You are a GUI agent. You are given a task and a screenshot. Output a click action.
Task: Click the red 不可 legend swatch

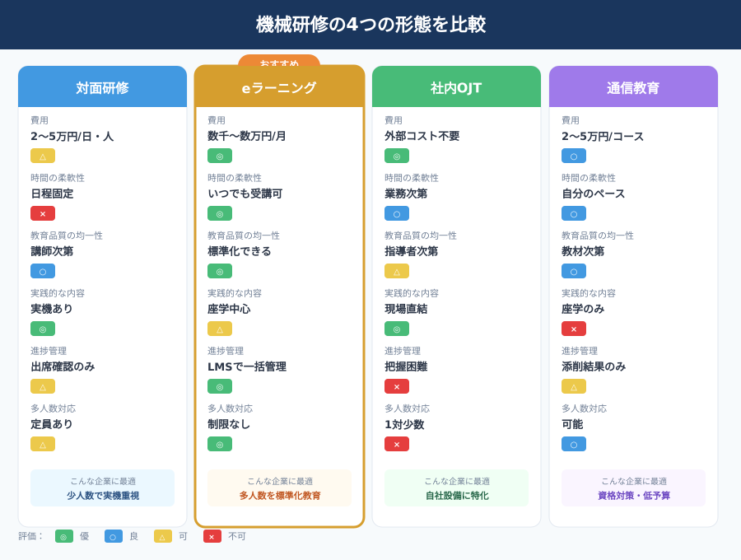click(x=212, y=536)
